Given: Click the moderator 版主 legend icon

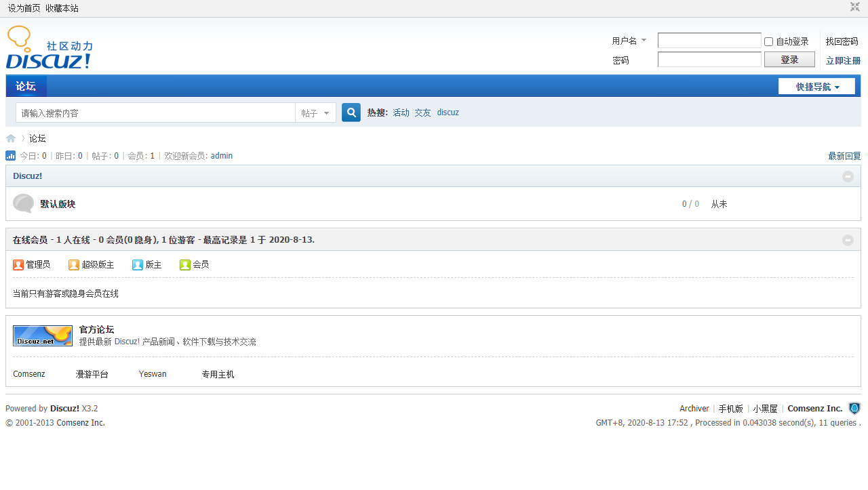Looking at the screenshot, I should coord(138,265).
